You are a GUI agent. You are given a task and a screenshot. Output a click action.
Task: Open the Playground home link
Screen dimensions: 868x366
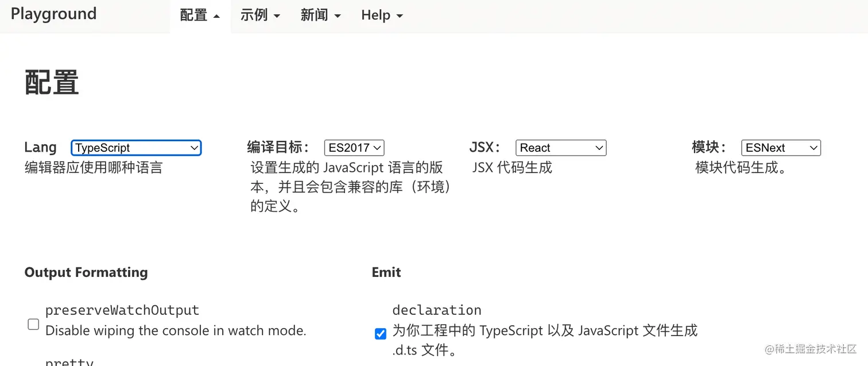(x=53, y=14)
